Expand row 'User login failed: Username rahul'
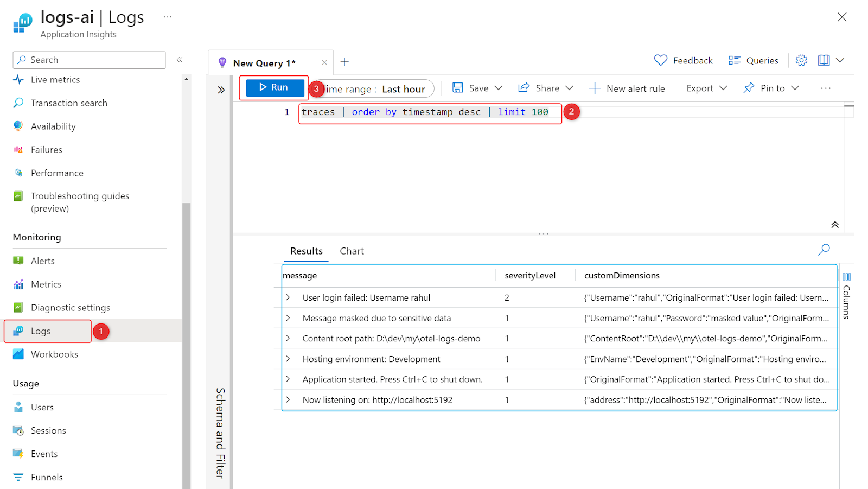Viewport: 868px width, 489px height. pyautogui.click(x=288, y=297)
